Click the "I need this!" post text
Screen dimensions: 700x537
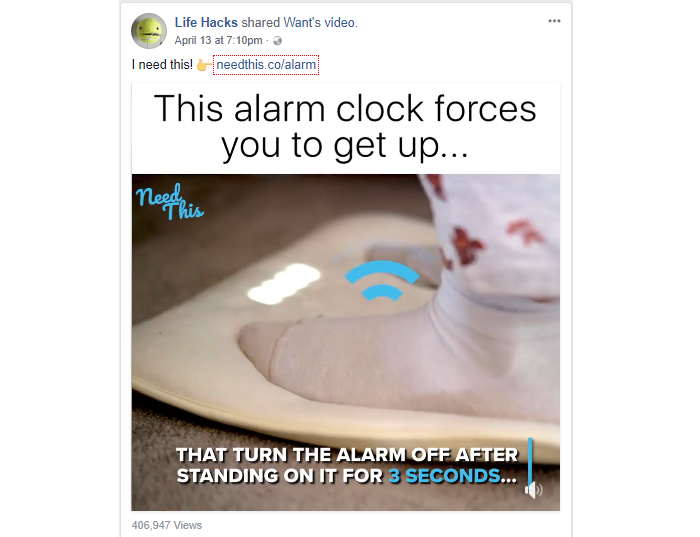tap(162, 65)
